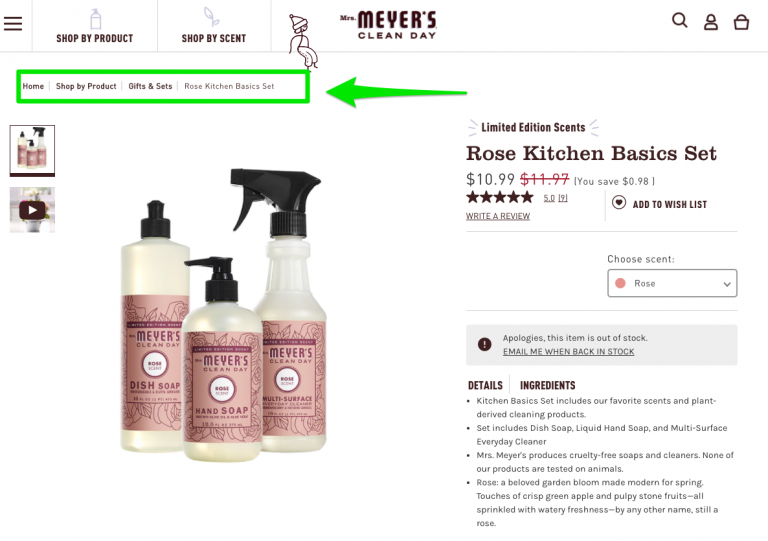The height and width of the screenshot is (541, 768).
Task: Expand the Choose scent dropdown
Action: click(672, 283)
